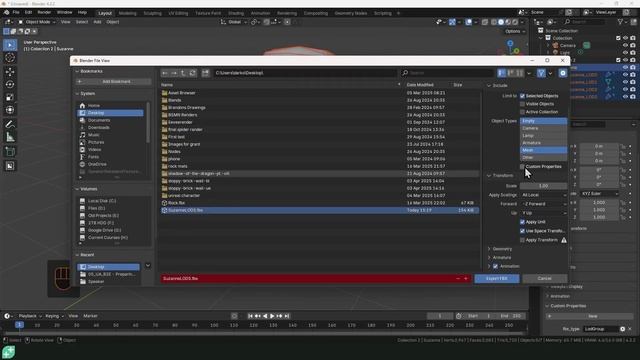The image size is (640, 360).
Task: Increment file name number with plus button
Action: coord(466,279)
